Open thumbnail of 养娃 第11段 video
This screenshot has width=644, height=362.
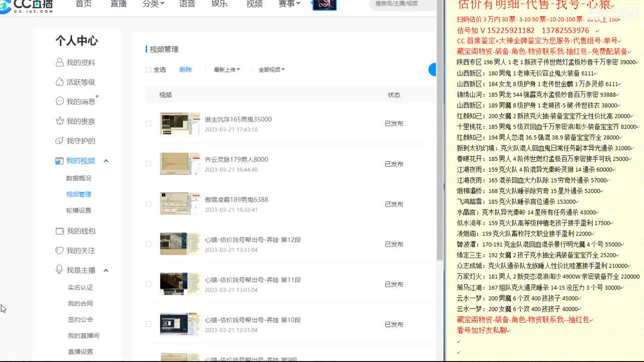(x=180, y=284)
